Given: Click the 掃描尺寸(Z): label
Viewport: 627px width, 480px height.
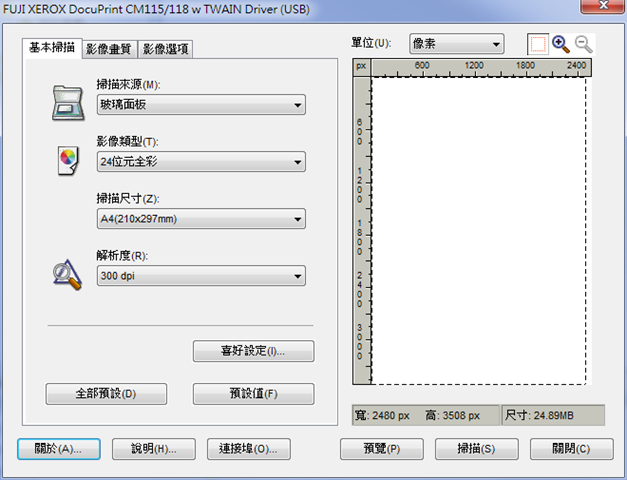Looking at the screenshot, I should point(128,198).
